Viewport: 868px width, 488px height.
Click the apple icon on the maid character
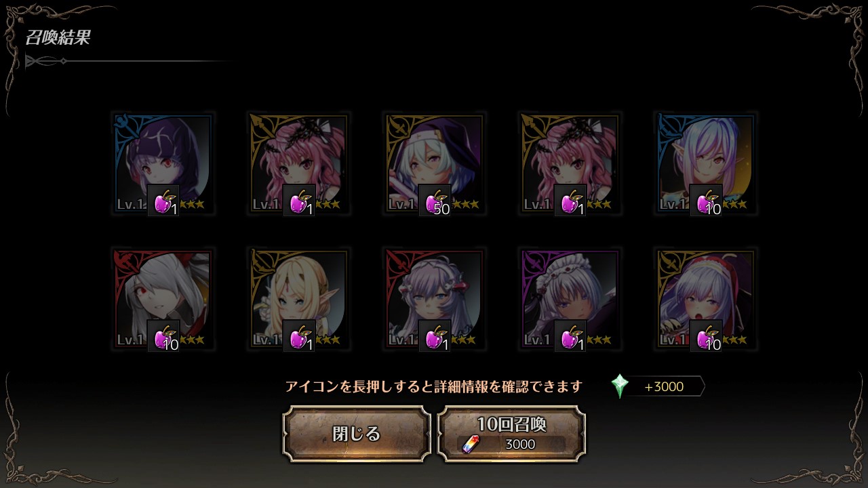(570, 336)
